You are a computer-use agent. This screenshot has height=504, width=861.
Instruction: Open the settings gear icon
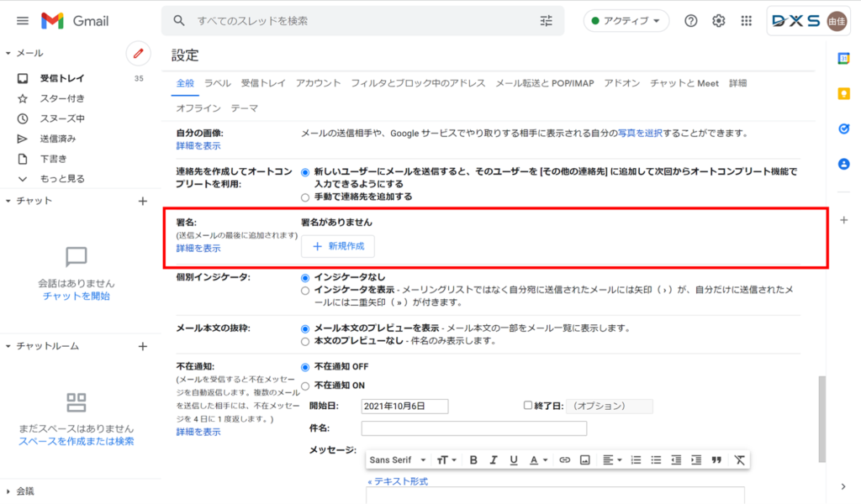(x=719, y=21)
